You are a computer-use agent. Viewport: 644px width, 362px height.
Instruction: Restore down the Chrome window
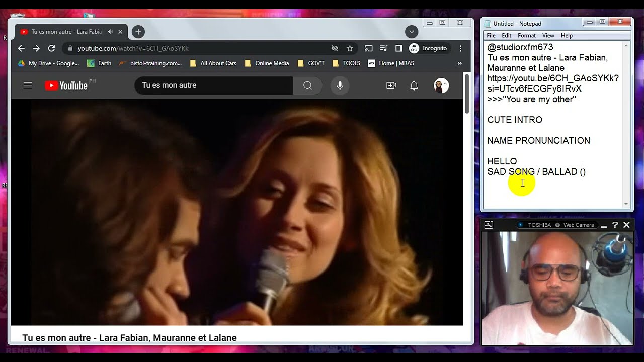coord(443,23)
